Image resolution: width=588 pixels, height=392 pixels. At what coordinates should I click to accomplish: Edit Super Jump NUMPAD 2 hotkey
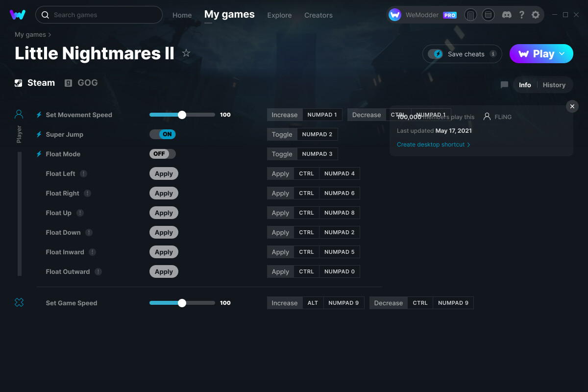[317, 134]
